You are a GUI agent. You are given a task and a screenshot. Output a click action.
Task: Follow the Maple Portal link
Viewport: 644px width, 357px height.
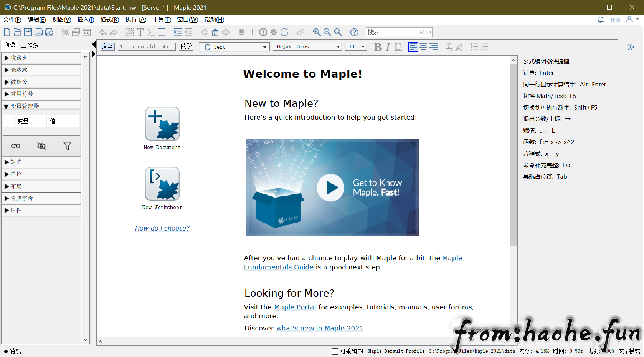[295, 307]
